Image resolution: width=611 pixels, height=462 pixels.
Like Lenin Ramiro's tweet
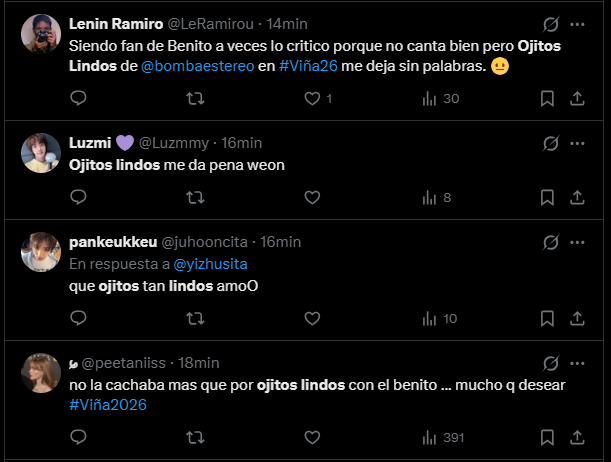coord(313,98)
